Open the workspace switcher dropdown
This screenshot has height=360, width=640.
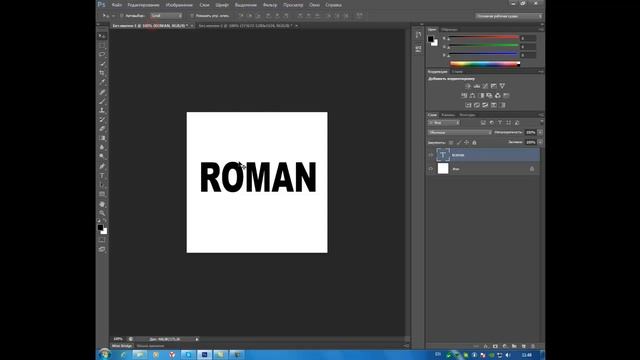509,16
